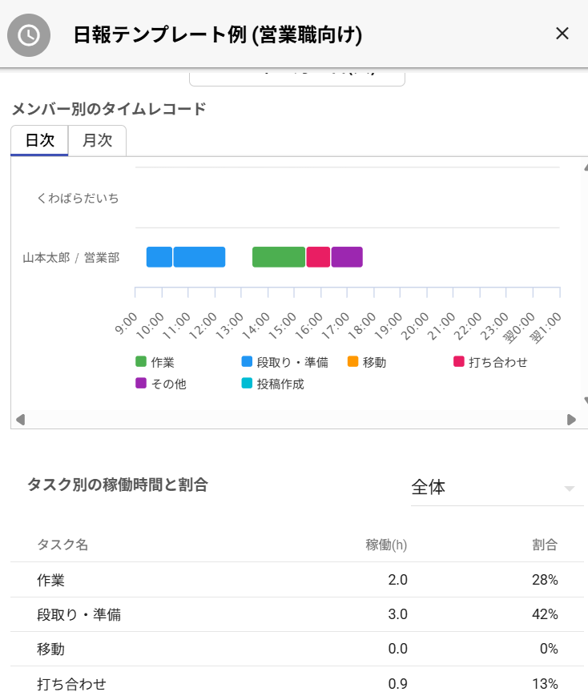Viewport: 588px width, 700px height.
Task: Click the 3.0 hours value
Action: (x=398, y=614)
